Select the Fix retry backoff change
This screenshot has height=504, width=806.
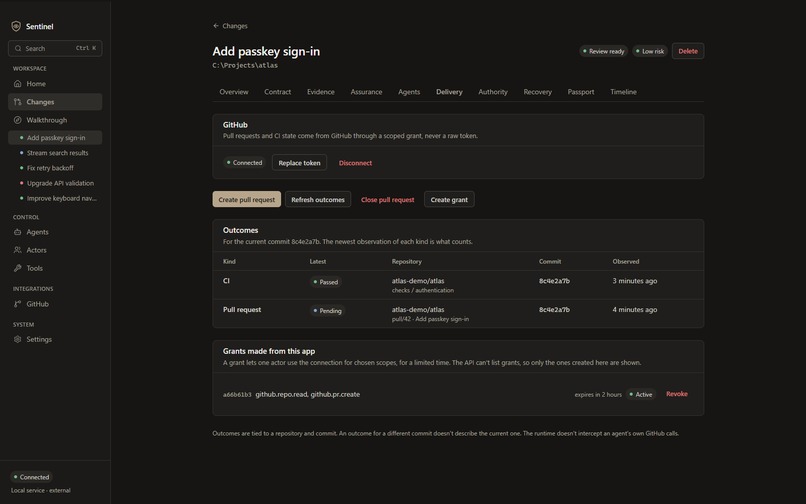click(55, 168)
